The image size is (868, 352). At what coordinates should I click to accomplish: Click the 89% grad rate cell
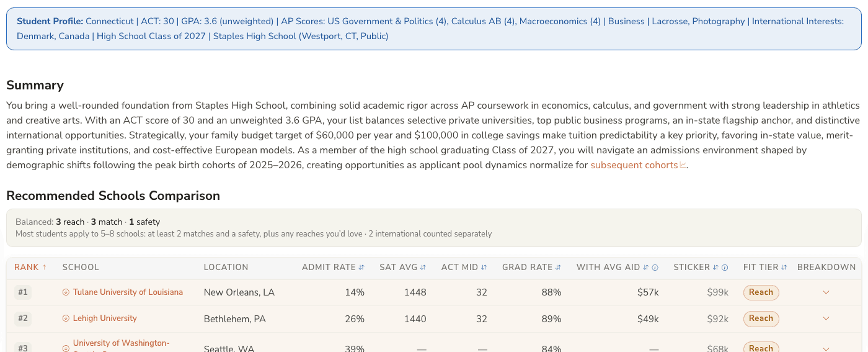(551, 319)
